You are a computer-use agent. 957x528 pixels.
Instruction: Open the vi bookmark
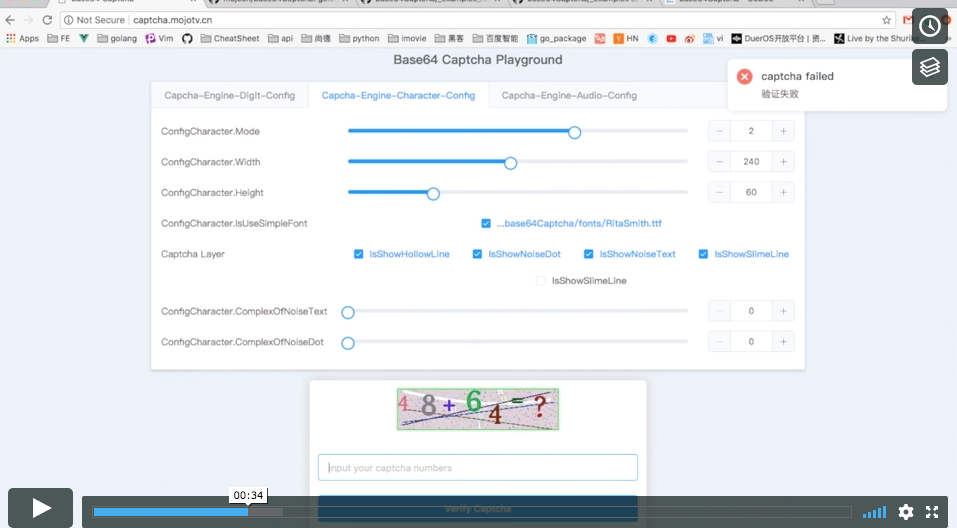click(x=713, y=38)
